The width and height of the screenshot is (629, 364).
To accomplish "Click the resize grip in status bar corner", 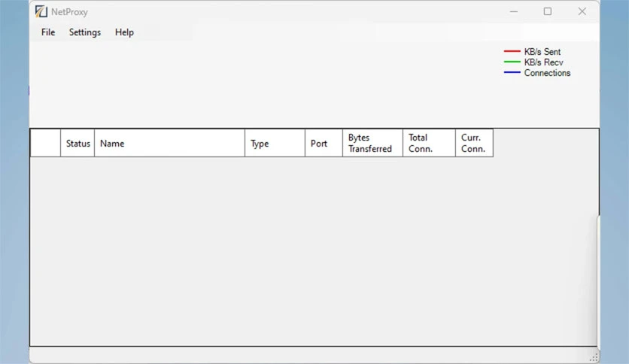I will [594, 357].
